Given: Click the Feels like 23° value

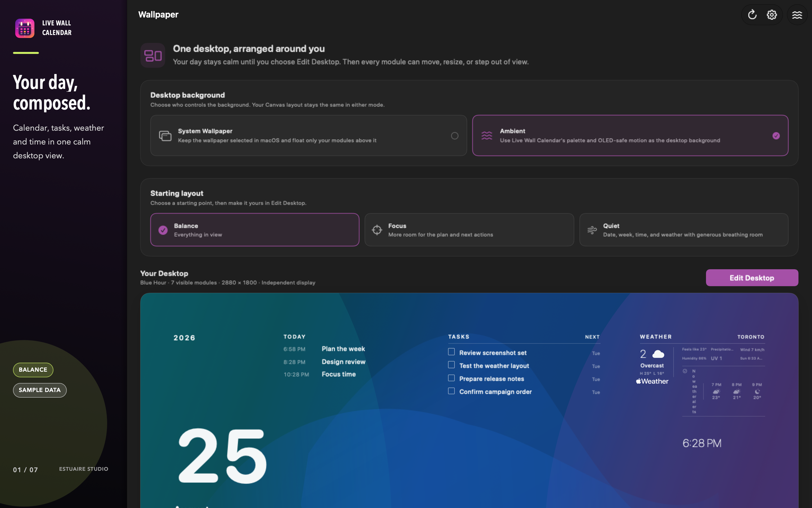Looking at the screenshot, I should [694, 349].
